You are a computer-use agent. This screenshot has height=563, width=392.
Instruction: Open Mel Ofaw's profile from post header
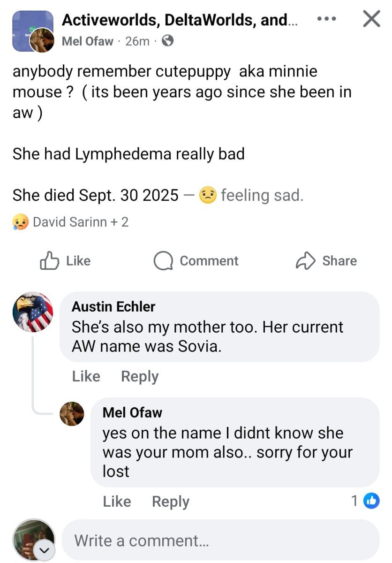tap(88, 41)
